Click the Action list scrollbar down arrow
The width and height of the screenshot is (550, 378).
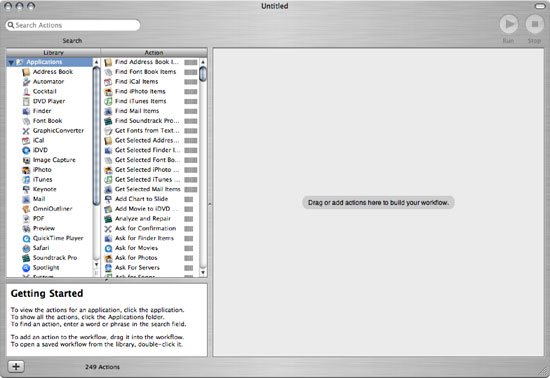pos(203,272)
